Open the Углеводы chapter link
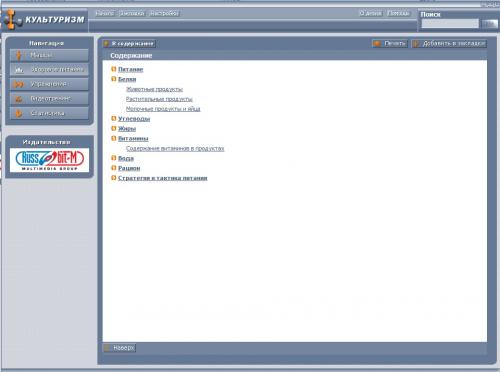 point(134,119)
